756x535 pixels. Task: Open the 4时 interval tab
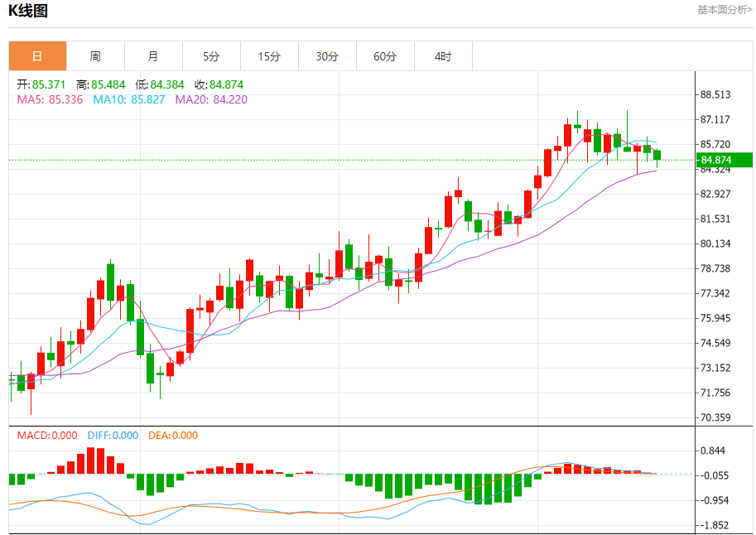(x=443, y=56)
